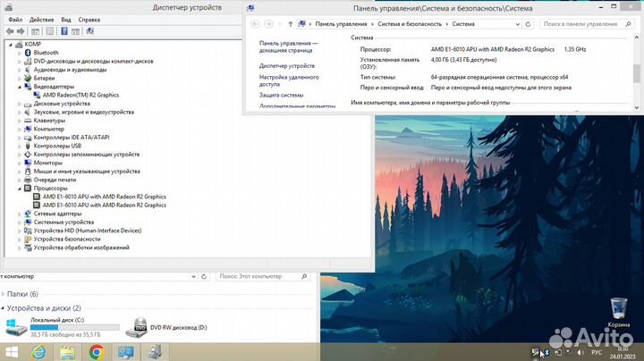Select second AMD E1-6010 APU processor entry
Viewport: 644px width, 361px height.
coord(105,206)
